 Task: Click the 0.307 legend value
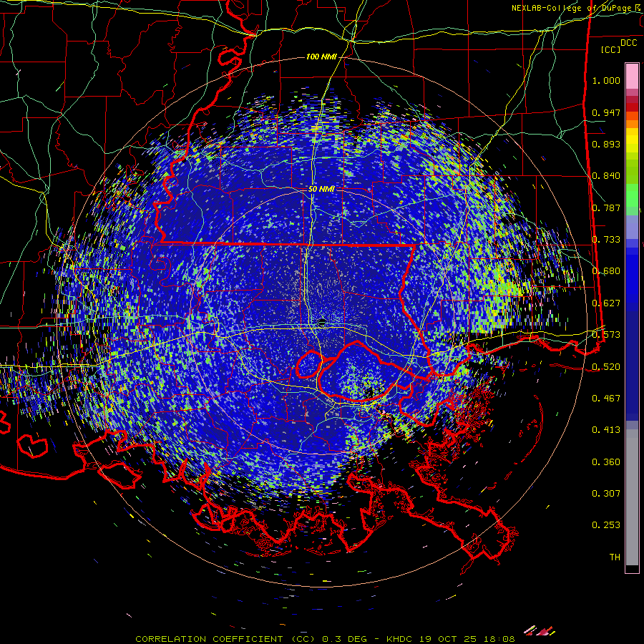tap(606, 493)
